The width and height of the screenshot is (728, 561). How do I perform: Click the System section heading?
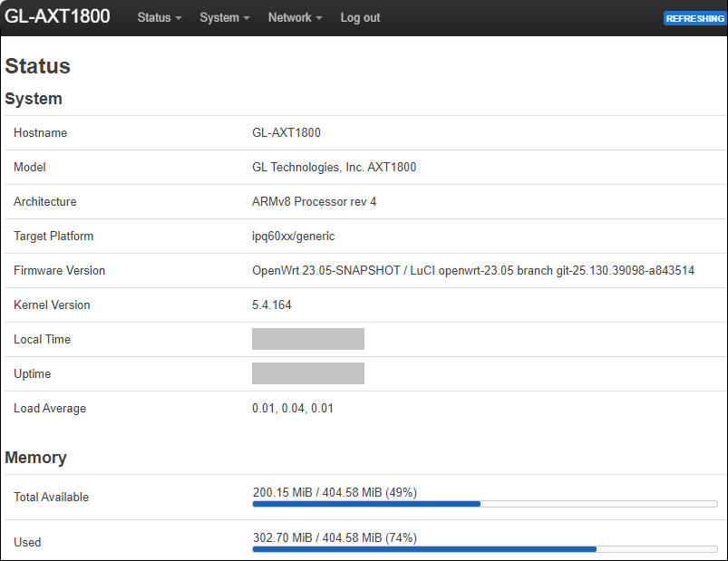34,99
